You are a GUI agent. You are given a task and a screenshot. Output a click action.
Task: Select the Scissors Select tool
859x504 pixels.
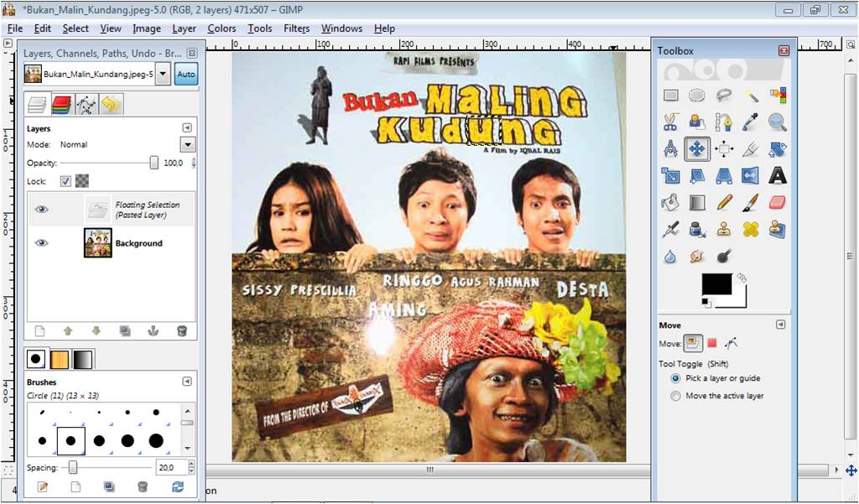pyautogui.click(x=670, y=122)
